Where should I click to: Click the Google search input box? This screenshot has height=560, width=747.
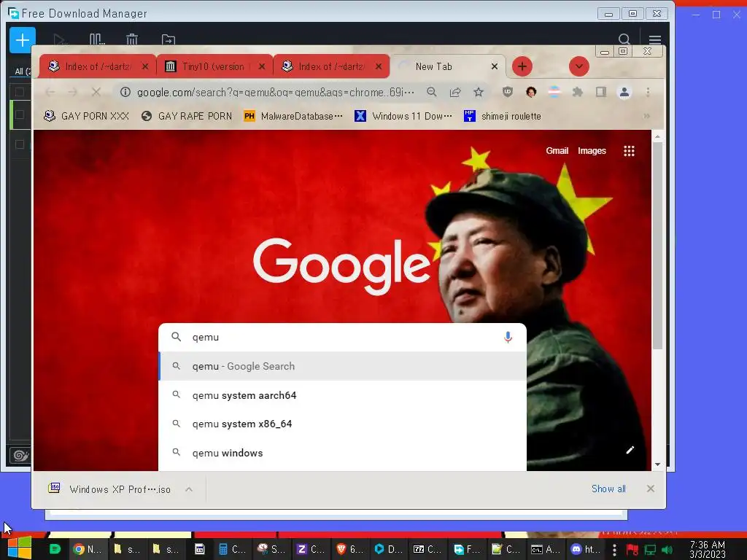342,337
